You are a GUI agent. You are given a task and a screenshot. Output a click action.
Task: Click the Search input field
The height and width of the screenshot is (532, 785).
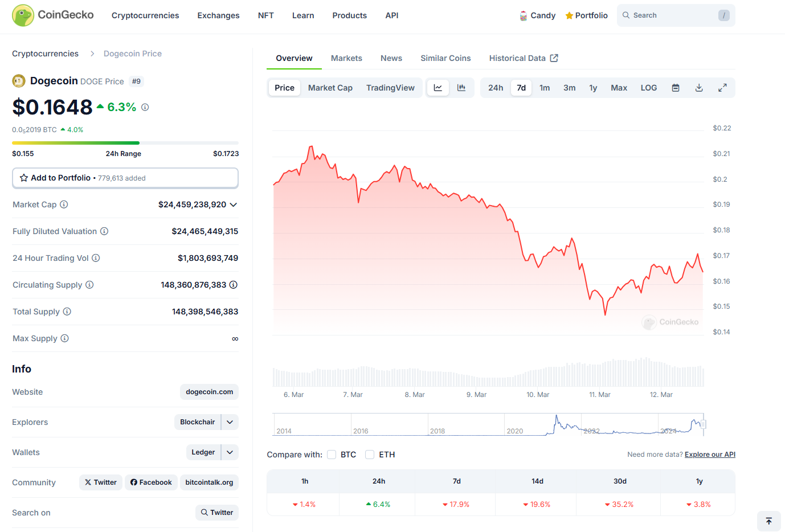[676, 15]
